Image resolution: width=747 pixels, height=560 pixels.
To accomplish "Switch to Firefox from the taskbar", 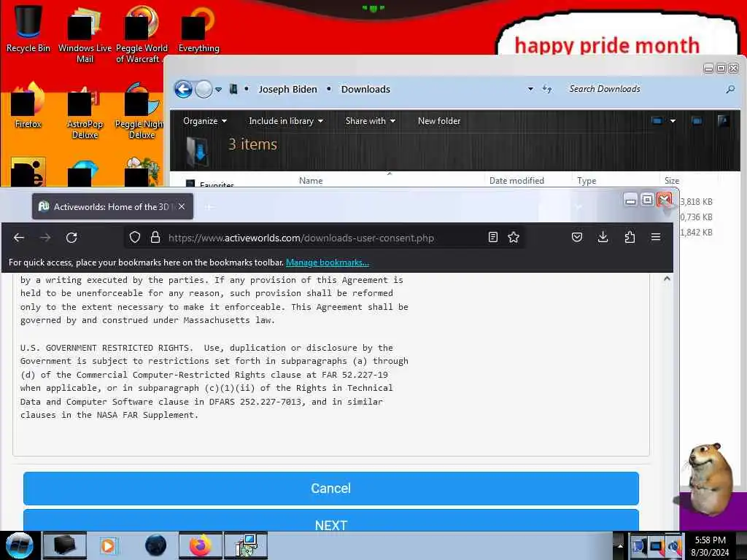I will [201, 545].
